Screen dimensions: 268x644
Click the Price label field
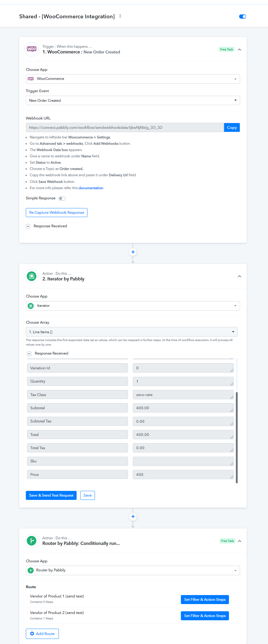point(78,475)
